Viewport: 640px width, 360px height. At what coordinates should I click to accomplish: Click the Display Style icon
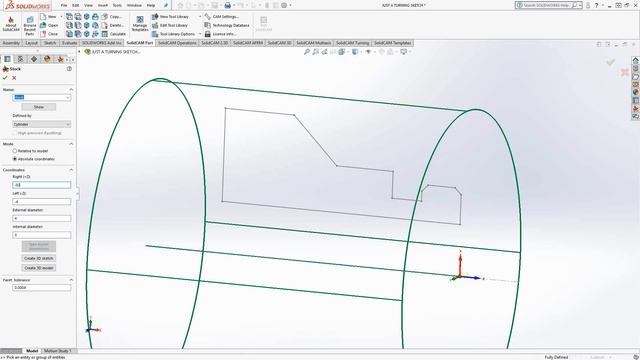355,52
